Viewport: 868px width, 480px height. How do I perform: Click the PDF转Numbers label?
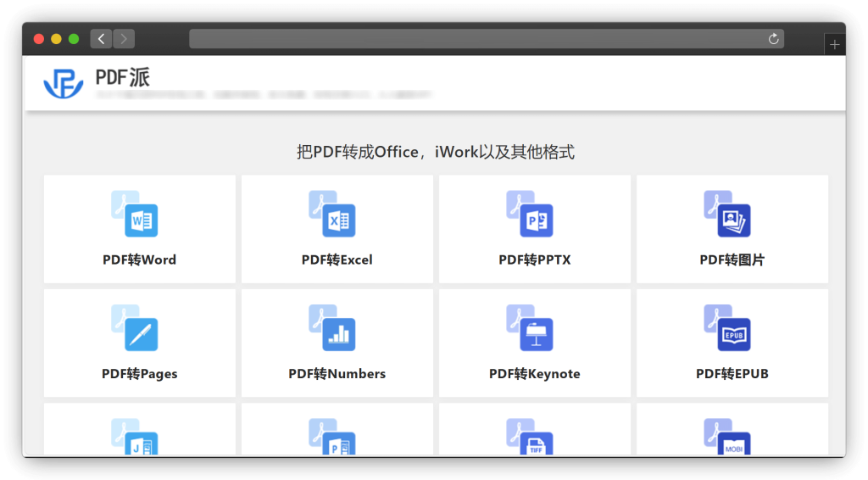click(x=337, y=374)
